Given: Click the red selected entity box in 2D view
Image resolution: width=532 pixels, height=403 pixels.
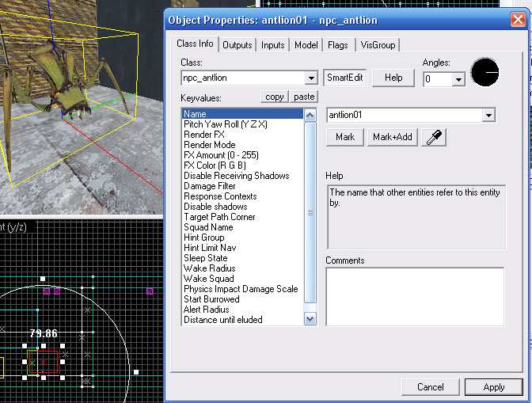Looking at the screenshot, I should tap(43, 362).
